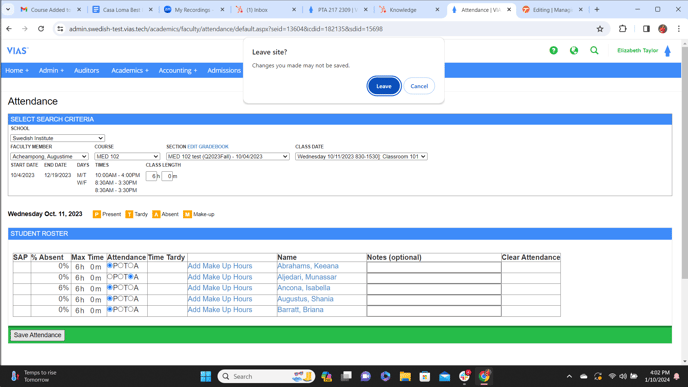Bookmark this page with the star icon
Image resolution: width=688 pixels, height=387 pixels.
(x=600, y=29)
